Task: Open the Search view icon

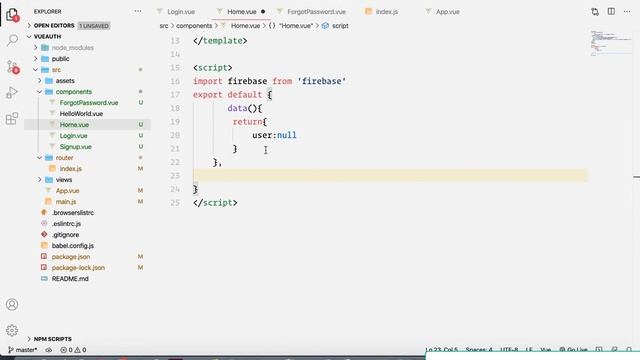Action: pos(12,40)
